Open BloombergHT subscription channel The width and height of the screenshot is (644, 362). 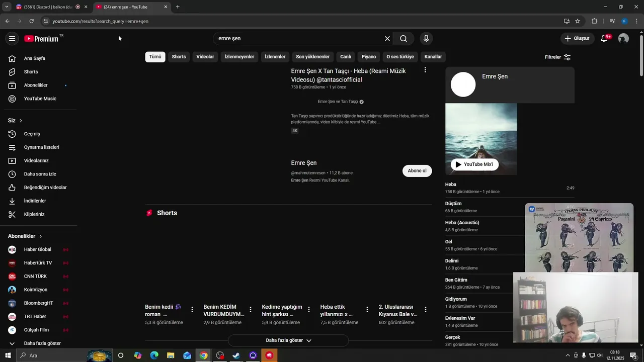click(38, 303)
